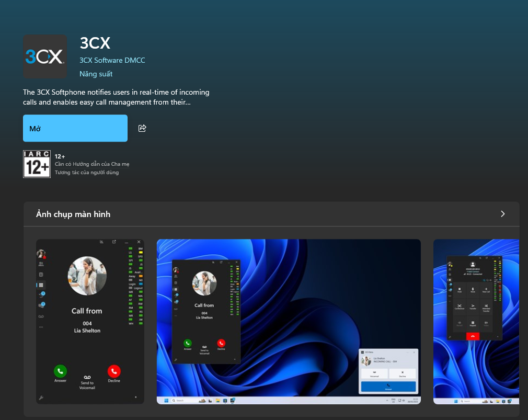
Task: Click dialpad grid icon in first screenshot sidebar
Action: (x=41, y=285)
